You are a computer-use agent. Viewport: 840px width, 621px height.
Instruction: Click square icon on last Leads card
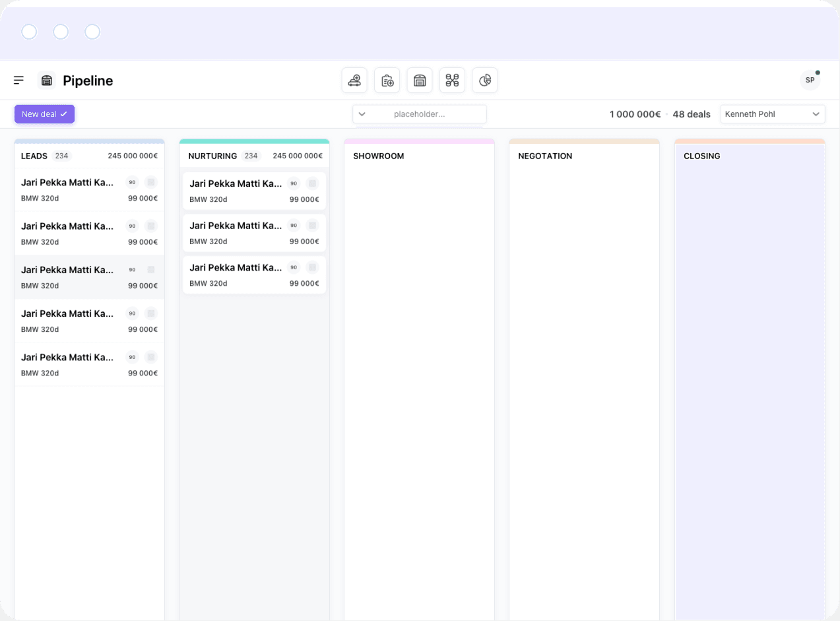coord(151,357)
